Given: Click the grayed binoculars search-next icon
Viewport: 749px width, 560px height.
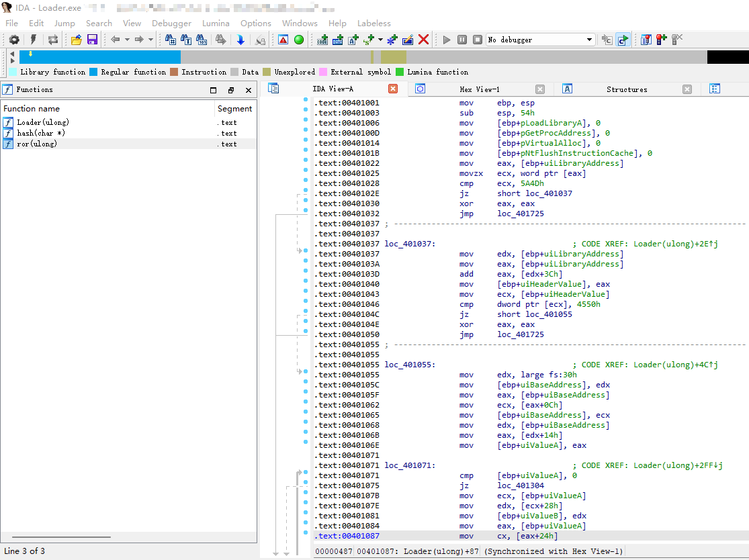Looking at the screenshot, I should pyautogui.click(x=221, y=40).
